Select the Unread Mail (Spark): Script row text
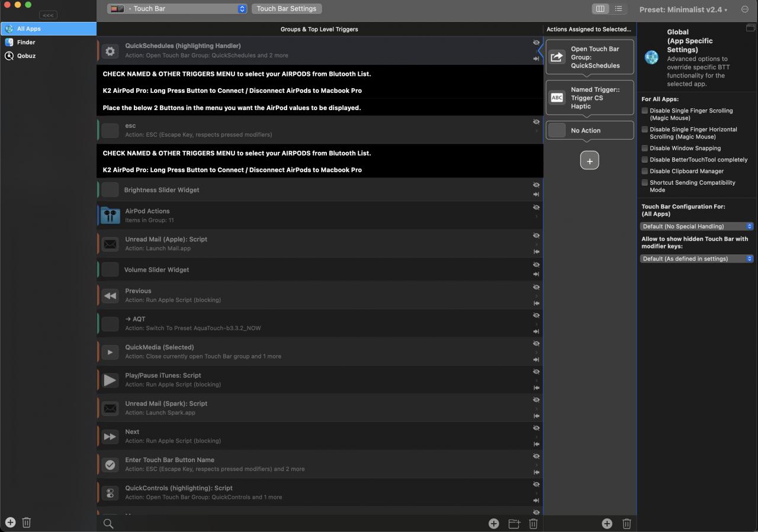 pos(166,404)
